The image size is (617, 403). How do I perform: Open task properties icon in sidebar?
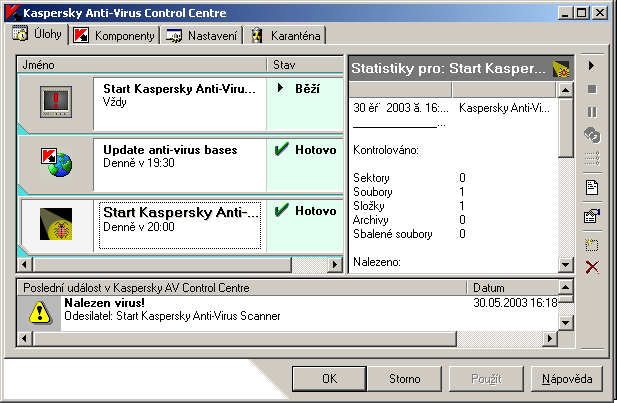coord(592,216)
